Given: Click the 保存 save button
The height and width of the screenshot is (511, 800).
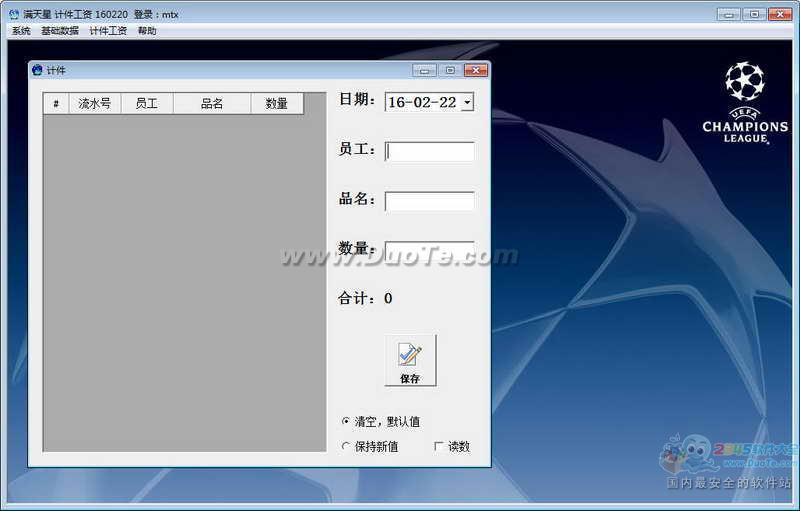Looking at the screenshot, I should coord(410,361).
